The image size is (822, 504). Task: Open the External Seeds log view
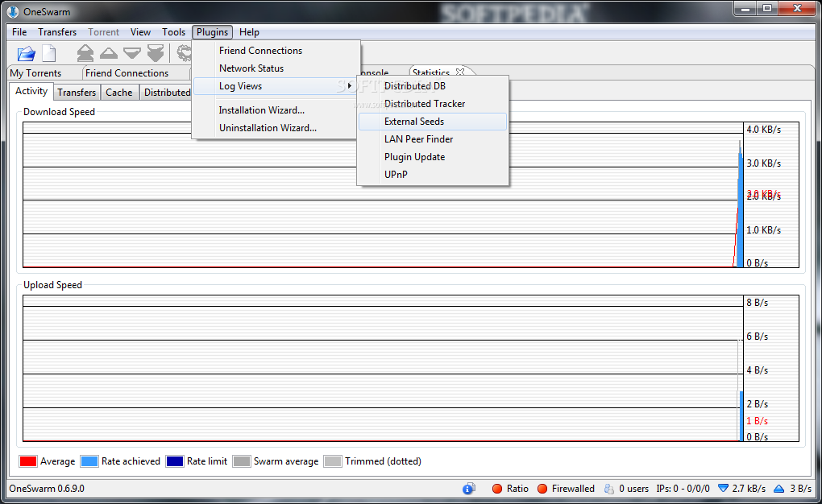tap(433, 122)
